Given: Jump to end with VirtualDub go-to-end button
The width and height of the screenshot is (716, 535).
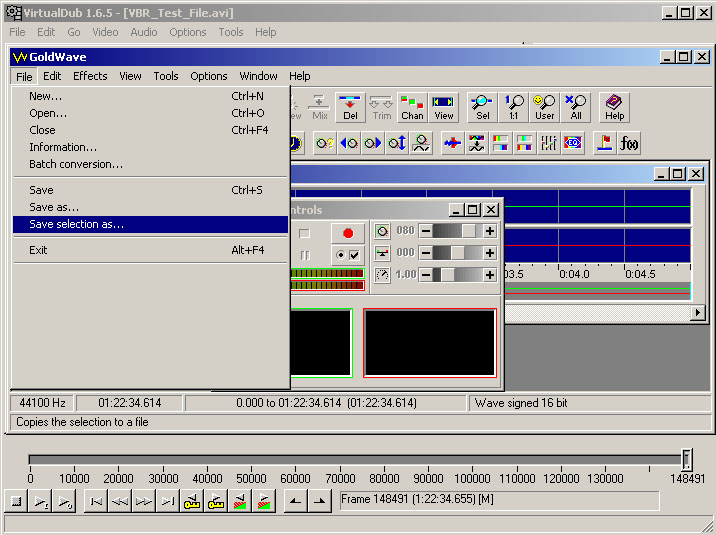Looking at the screenshot, I should [x=168, y=501].
